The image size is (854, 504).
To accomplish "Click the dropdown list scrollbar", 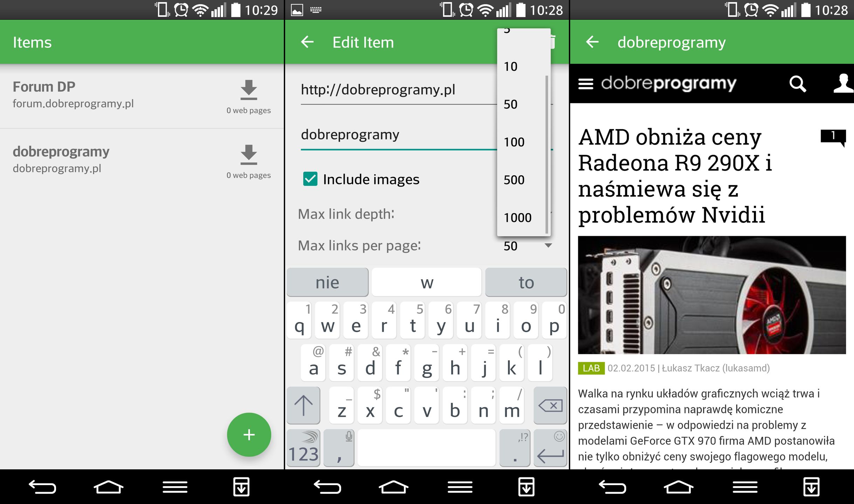I will click(547, 154).
